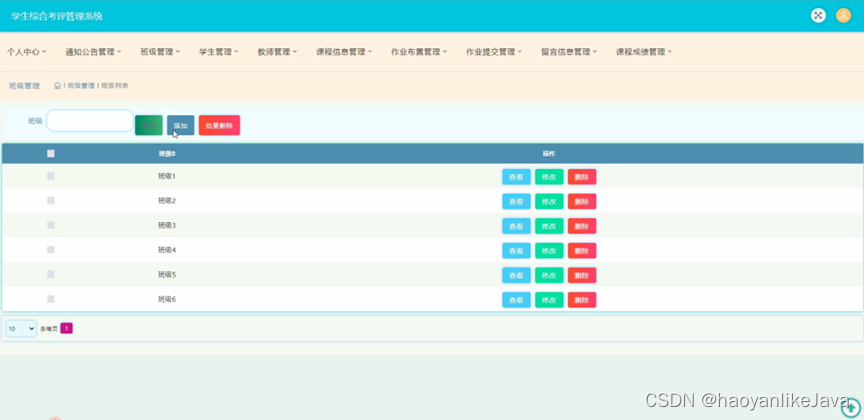Click the green search button beside class input
This screenshot has height=420, width=864.
(x=149, y=125)
